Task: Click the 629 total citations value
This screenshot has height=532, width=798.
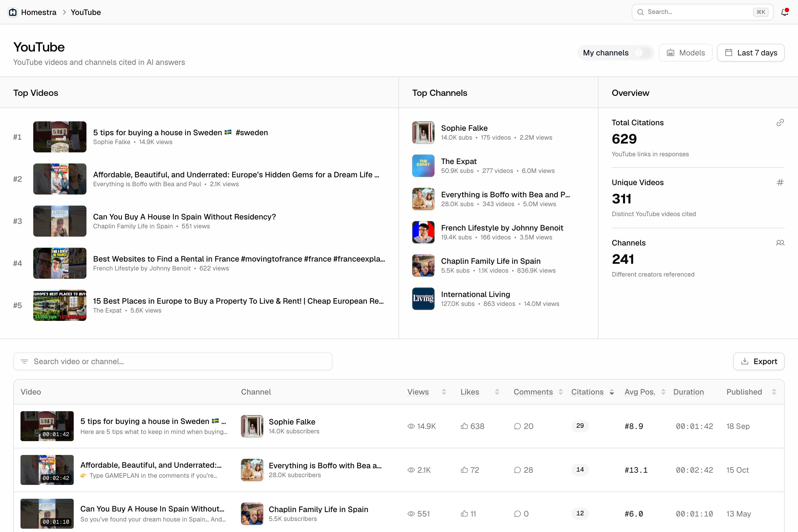Action: 624,139
